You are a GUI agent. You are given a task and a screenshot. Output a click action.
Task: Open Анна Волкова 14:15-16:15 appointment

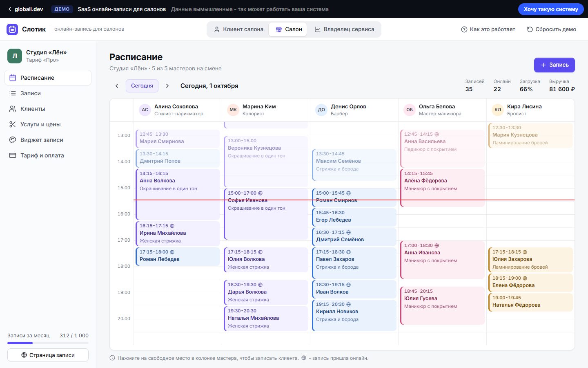pyautogui.click(x=178, y=194)
